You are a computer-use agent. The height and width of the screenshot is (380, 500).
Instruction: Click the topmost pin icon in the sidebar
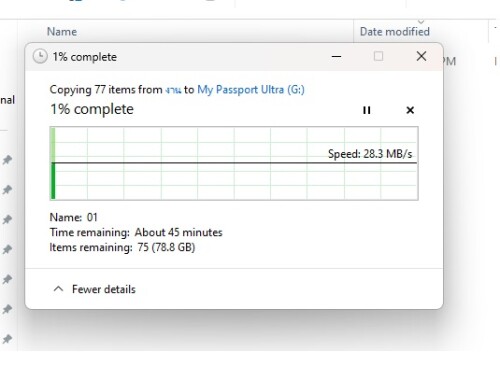click(x=7, y=160)
